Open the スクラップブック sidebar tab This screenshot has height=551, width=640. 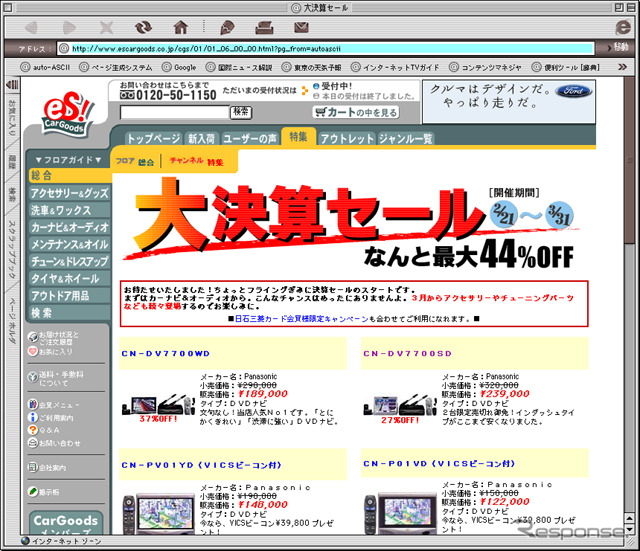tap(12, 249)
